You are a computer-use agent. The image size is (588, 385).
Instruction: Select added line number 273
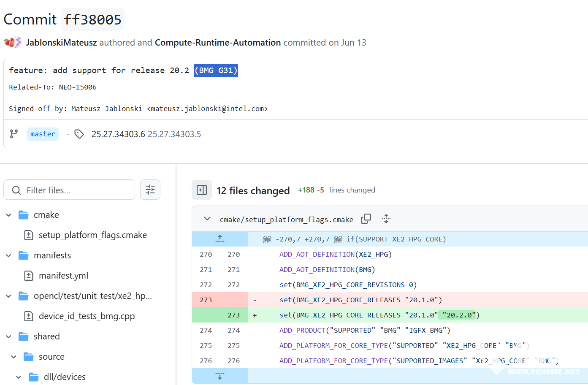(233, 315)
